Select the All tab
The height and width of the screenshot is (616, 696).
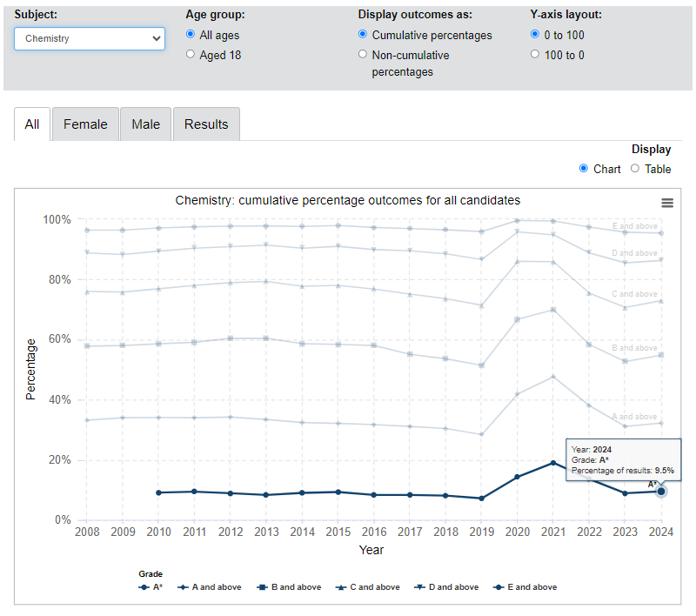pos(32,124)
